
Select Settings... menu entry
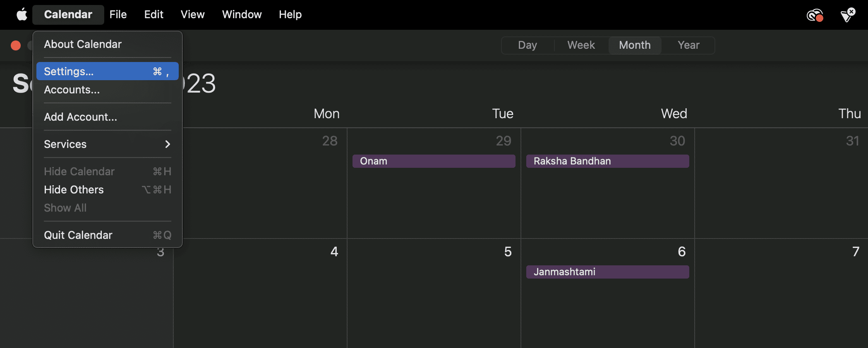point(108,71)
